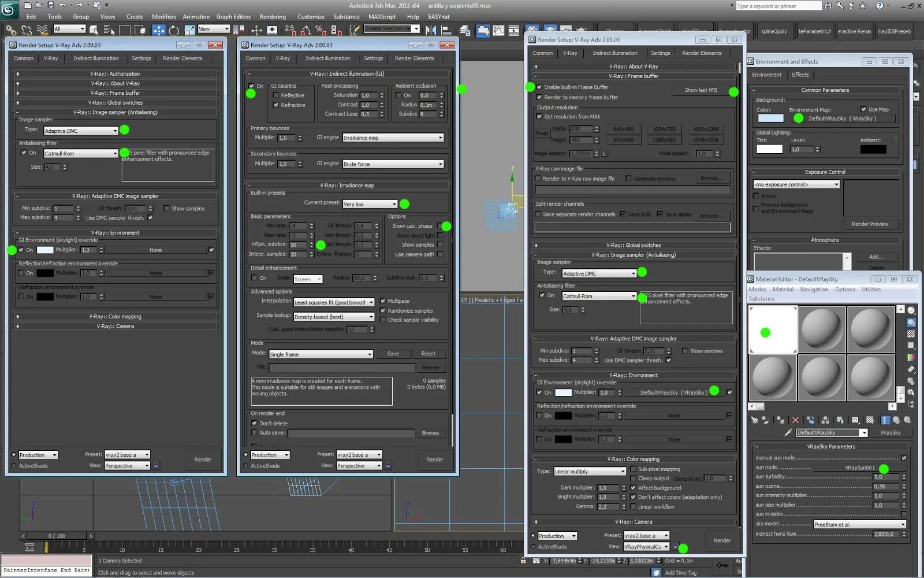Click the Select and Link chain icon

[x=11, y=29]
